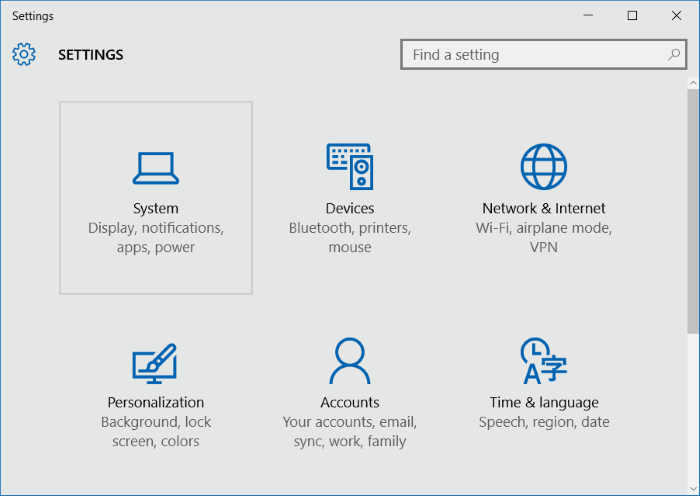Click 'Speech, region, date' description

544,422
